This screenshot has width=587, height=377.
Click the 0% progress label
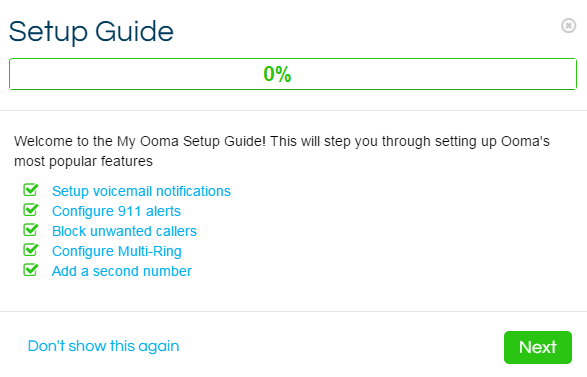(x=277, y=74)
